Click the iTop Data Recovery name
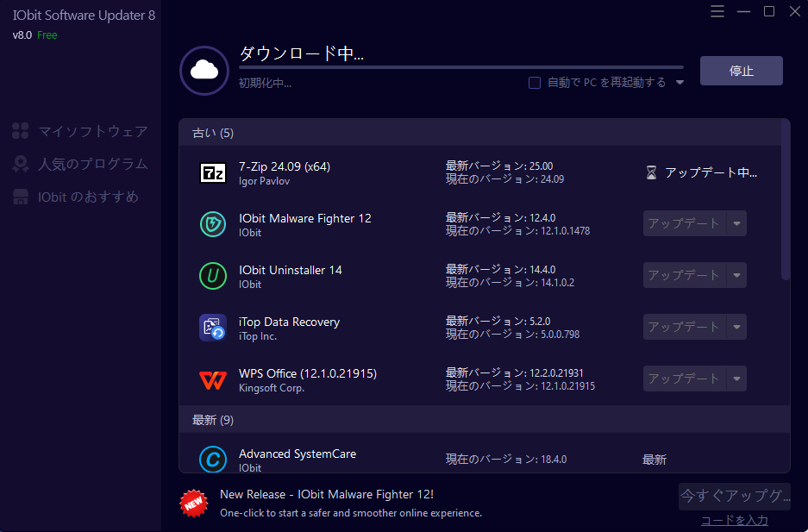 coord(289,322)
